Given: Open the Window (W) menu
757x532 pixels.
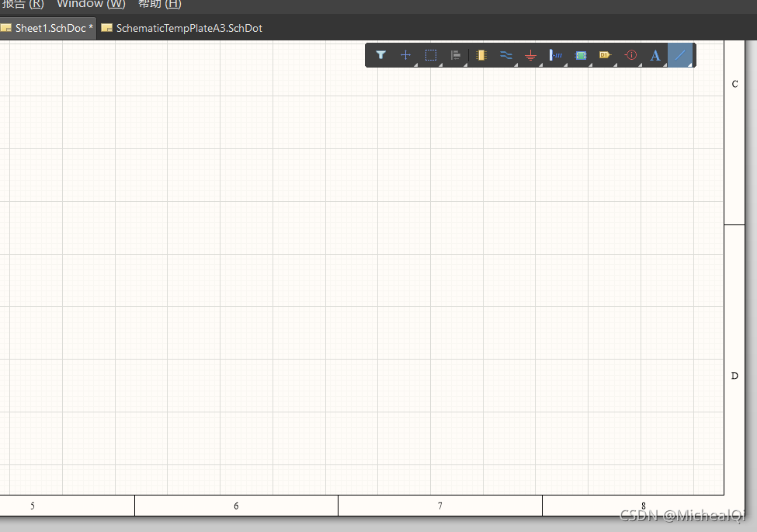Looking at the screenshot, I should [91, 5].
